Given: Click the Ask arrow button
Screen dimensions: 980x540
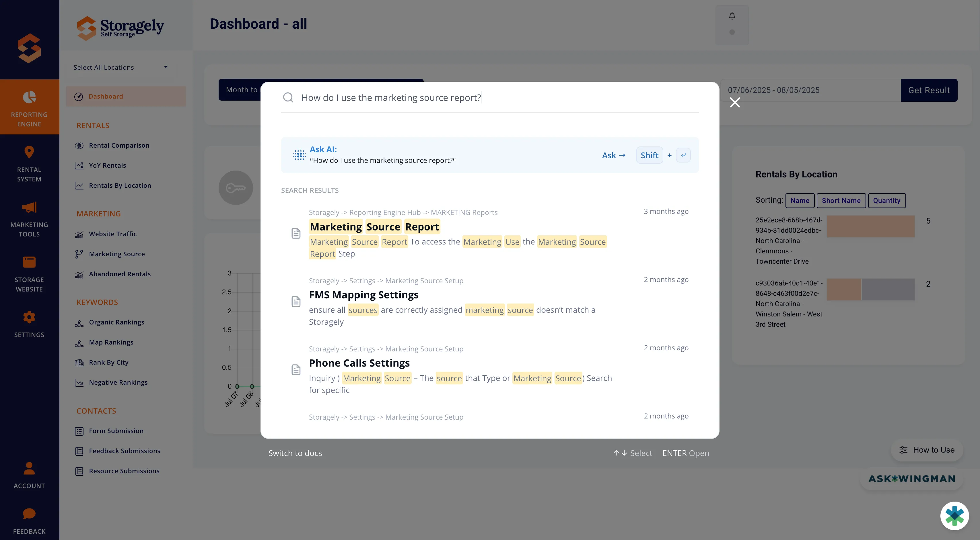Looking at the screenshot, I should click(x=614, y=155).
